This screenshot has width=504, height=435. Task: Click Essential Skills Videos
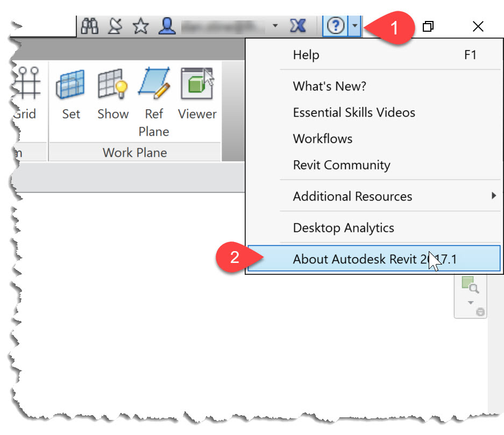(353, 112)
